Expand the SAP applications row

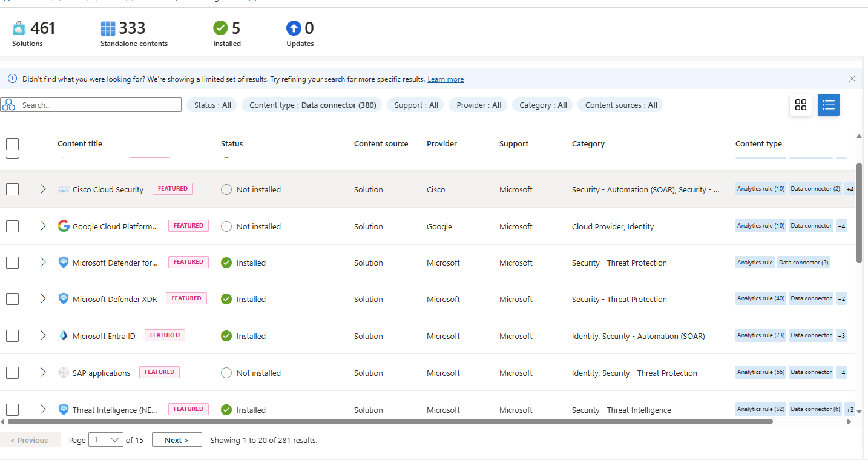pos(43,372)
